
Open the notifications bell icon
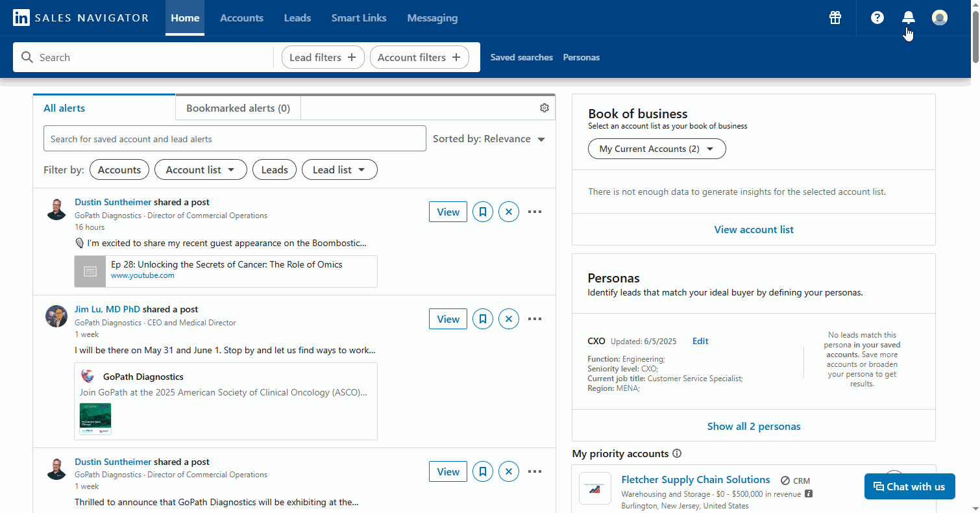coord(909,18)
